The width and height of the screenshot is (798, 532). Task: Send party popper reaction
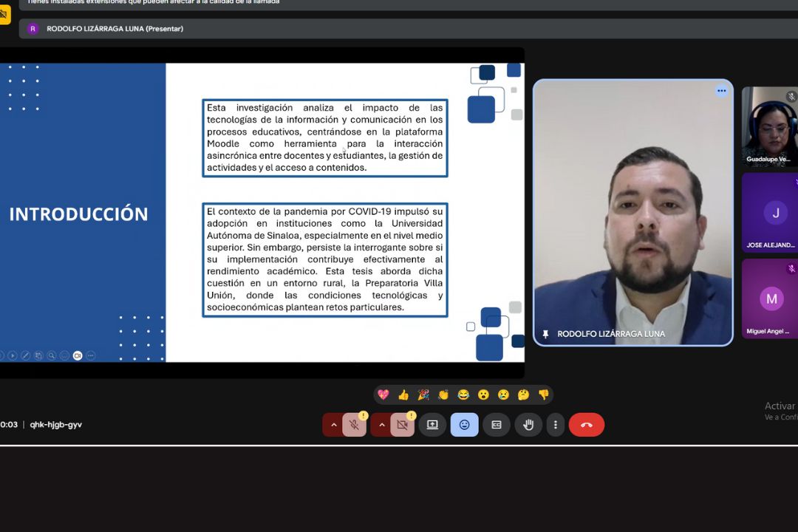pyautogui.click(x=423, y=395)
